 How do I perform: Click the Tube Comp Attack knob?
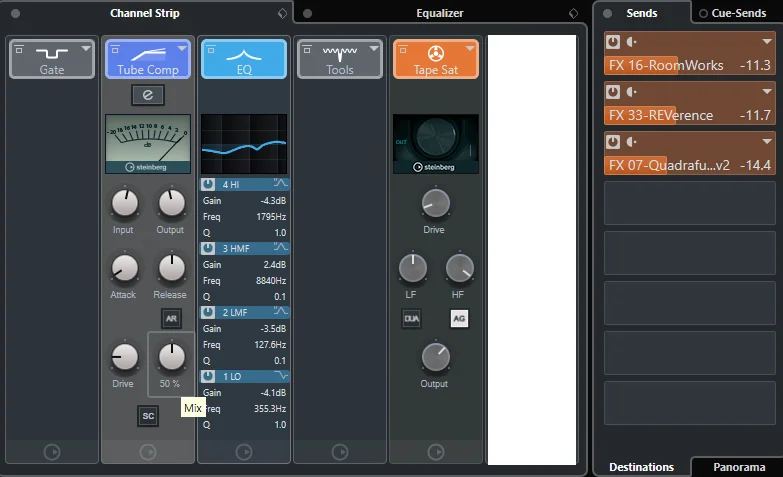point(124,268)
